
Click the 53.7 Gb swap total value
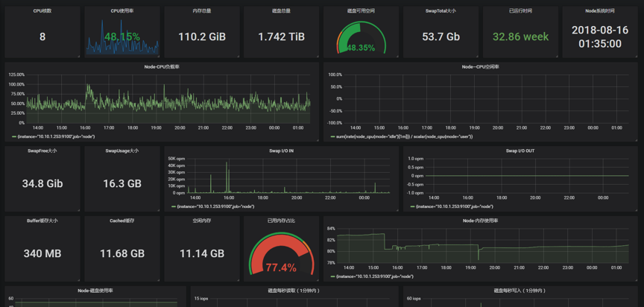[441, 37]
